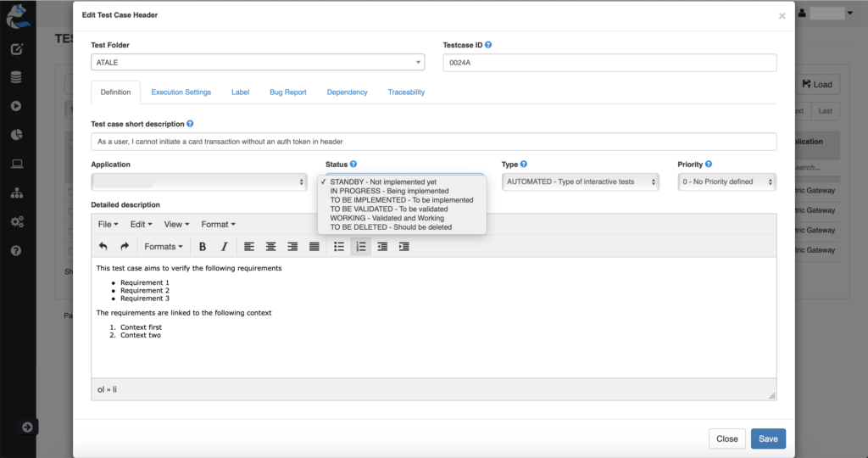This screenshot has height=458, width=868.
Task: Click the undo arrow in editor
Action: click(103, 247)
